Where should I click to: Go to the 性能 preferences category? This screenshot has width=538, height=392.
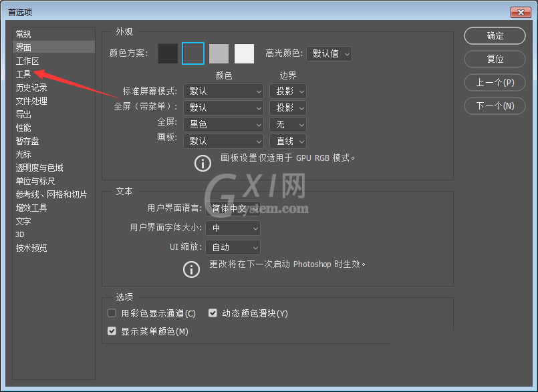(x=54, y=128)
